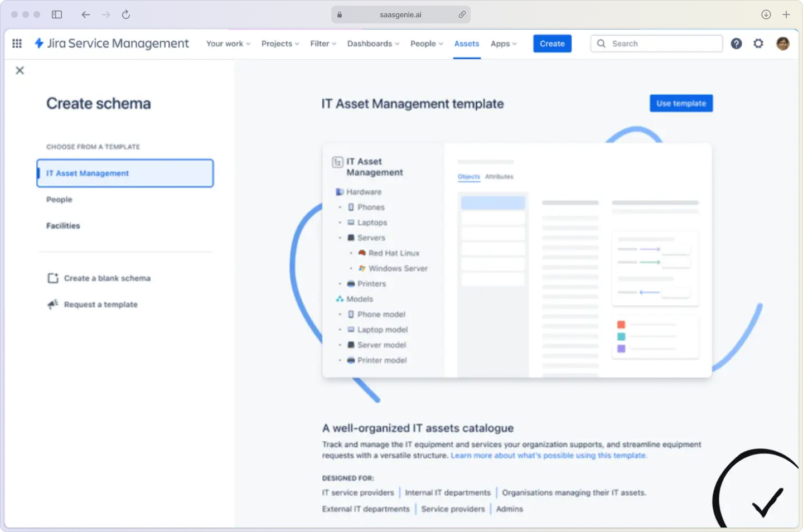Click the link icon in address bar

point(462,14)
